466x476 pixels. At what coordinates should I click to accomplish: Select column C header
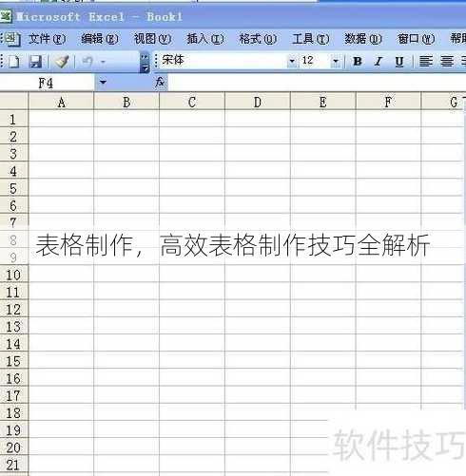[192, 102]
